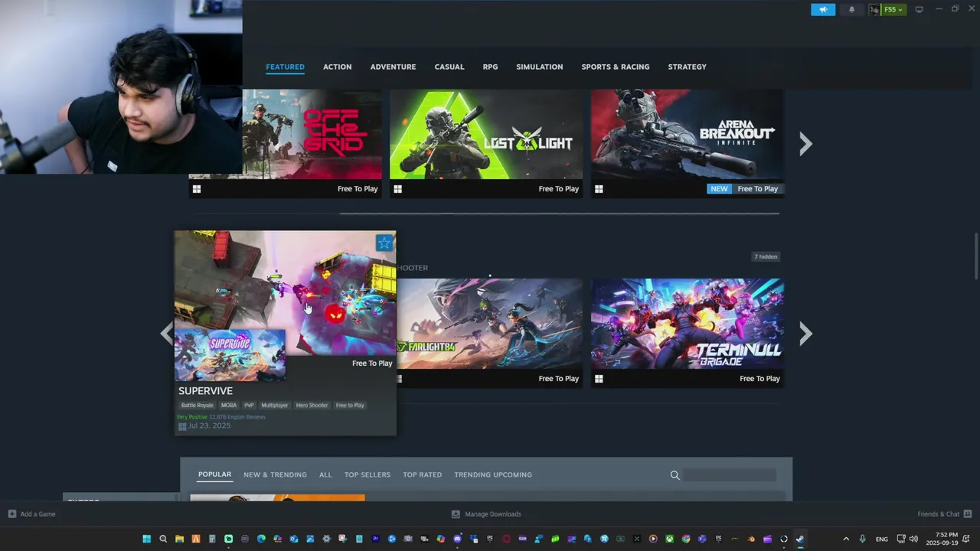The height and width of the screenshot is (551, 980).
Task: Click the page vertical scrollbar thumb
Action: pyautogui.click(x=976, y=256)
